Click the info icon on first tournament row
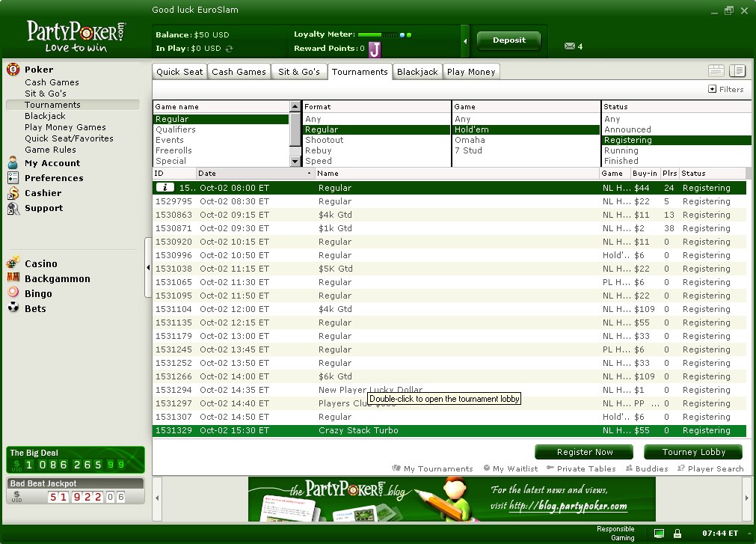This screenshot has width=756, height=544. point(165,188)
